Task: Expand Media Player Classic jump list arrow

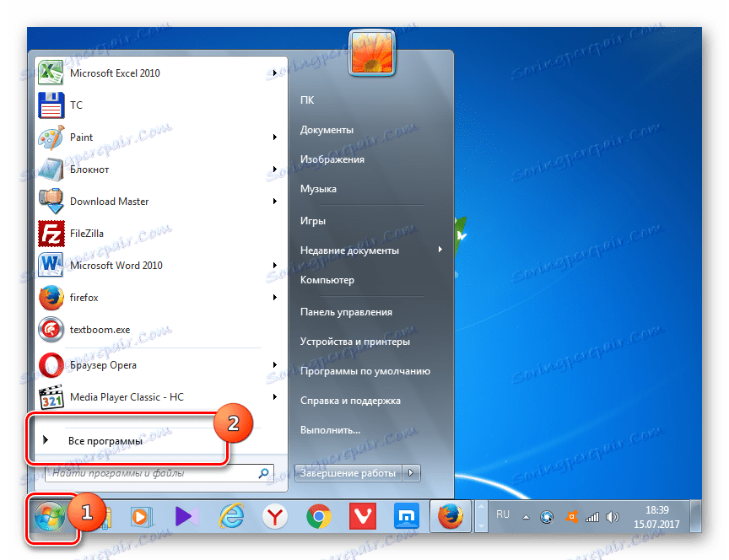Action: pyautogui.click(x=275, y=397)
